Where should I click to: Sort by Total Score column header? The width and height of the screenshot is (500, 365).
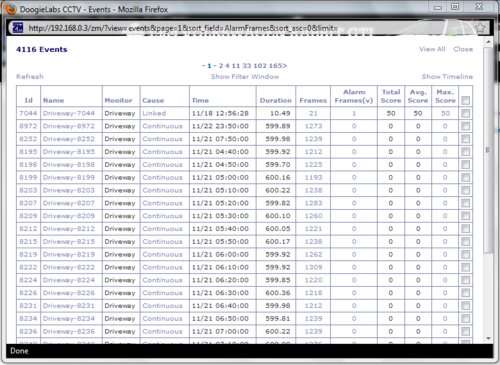coord(391,96)
